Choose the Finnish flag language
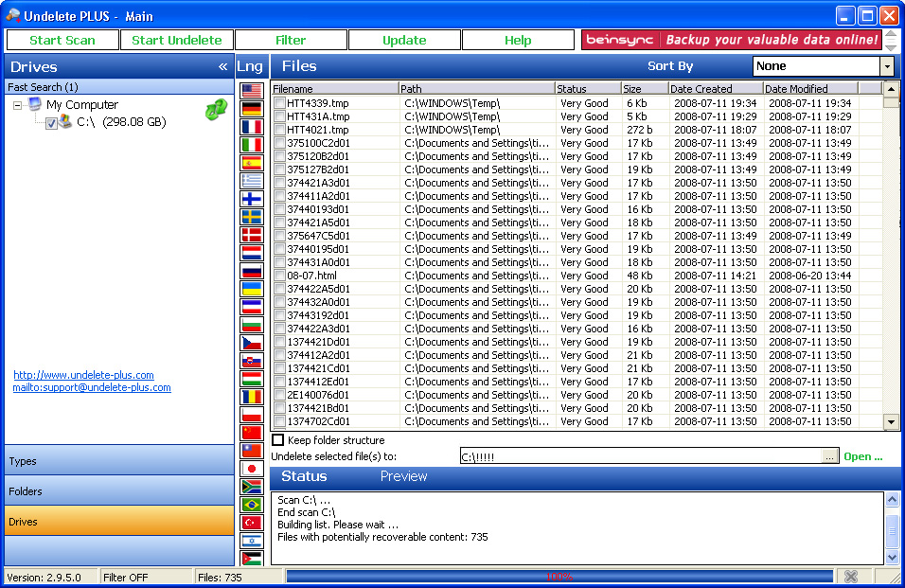 (x=252, y=199)
